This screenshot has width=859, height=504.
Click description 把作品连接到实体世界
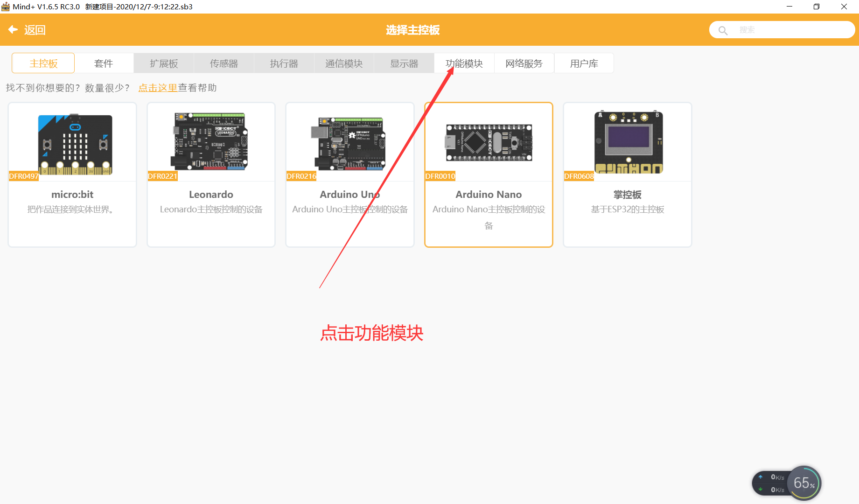tap(70, 210)
